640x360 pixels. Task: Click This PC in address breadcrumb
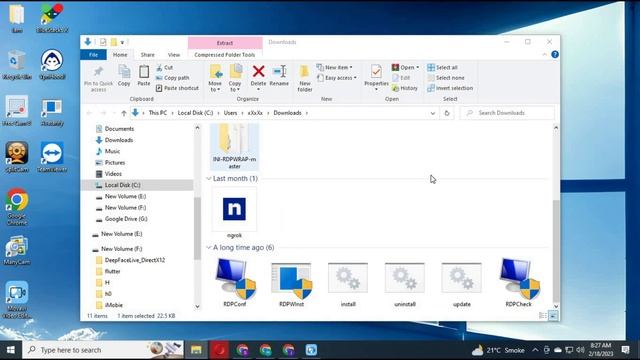pyautogui.click(x=158, y=113)
